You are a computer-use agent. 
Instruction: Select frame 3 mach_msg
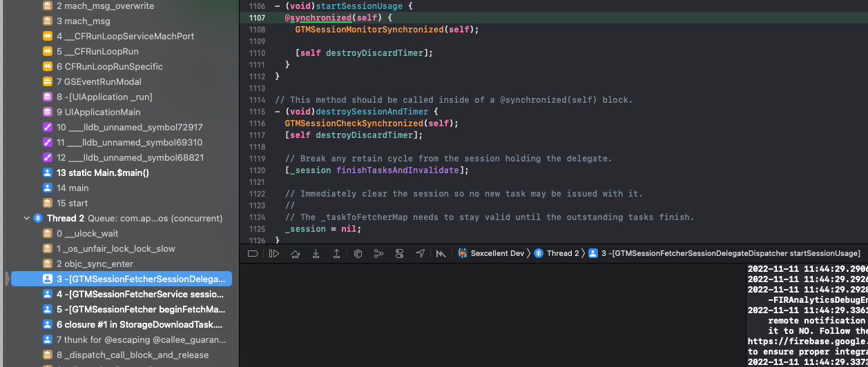click(121, 21)
